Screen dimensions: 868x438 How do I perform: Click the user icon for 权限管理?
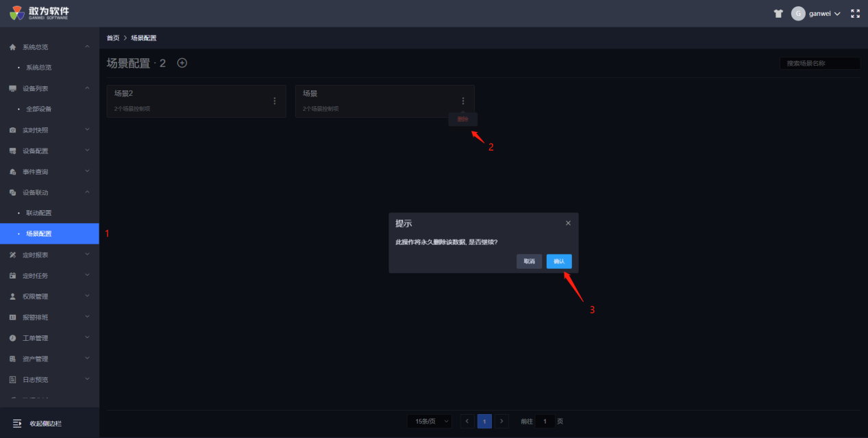click(x=12, y=296)
